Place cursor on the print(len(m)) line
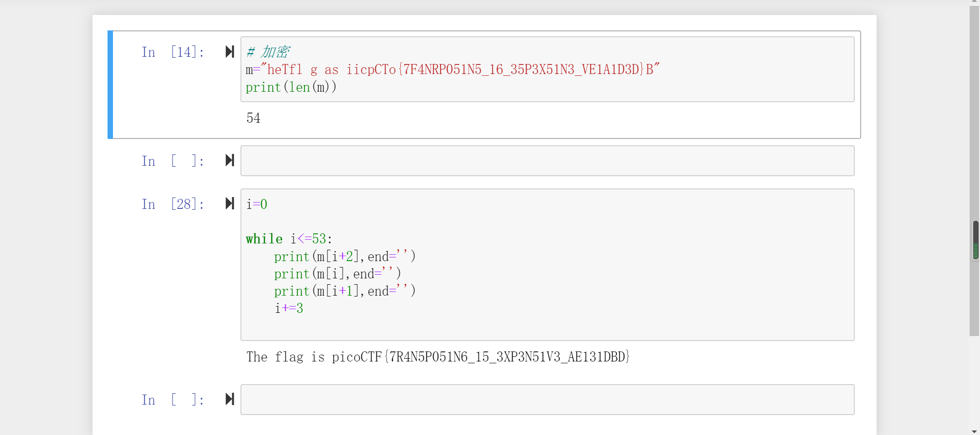Viewport: 980px width, 435px height. coord(291,87)
